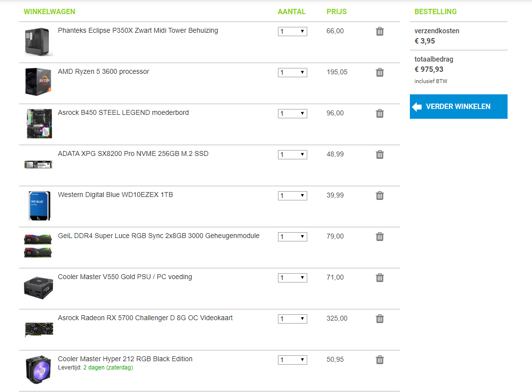The height and width of the screenshot is (392, 532).
Task: Open quantity dropdown for Western Digital Blue
Action: (293, 196)
